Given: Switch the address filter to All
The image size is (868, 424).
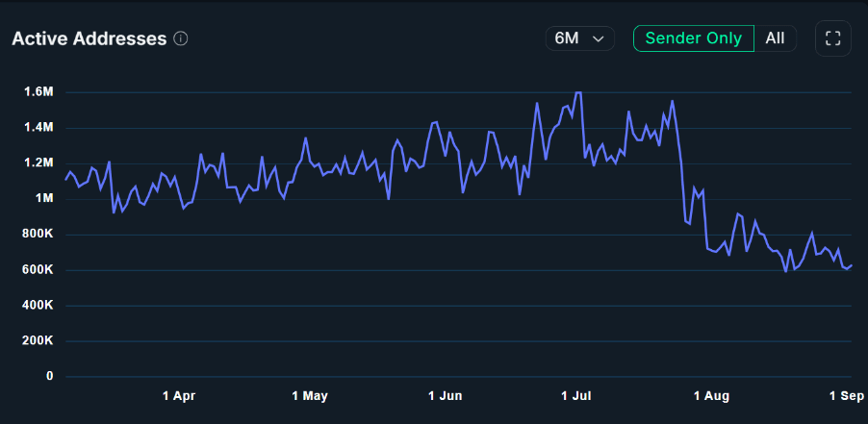Looking at the screenshot, I should pos(775,38).
